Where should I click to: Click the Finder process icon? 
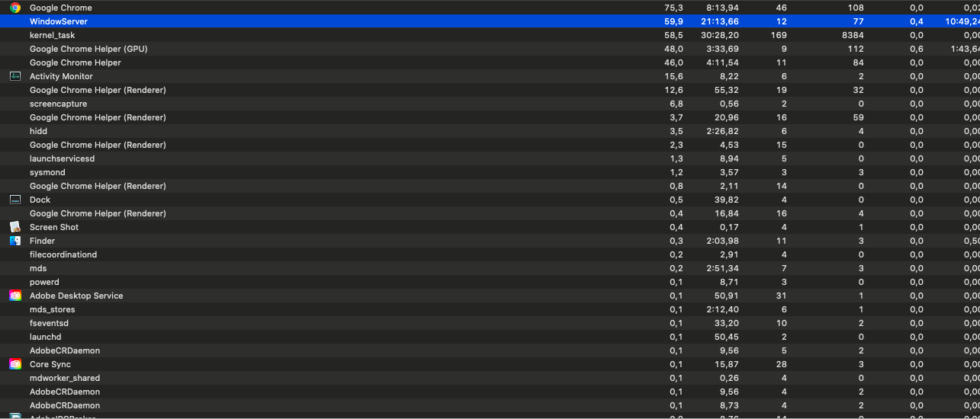(x=15, y=241)
